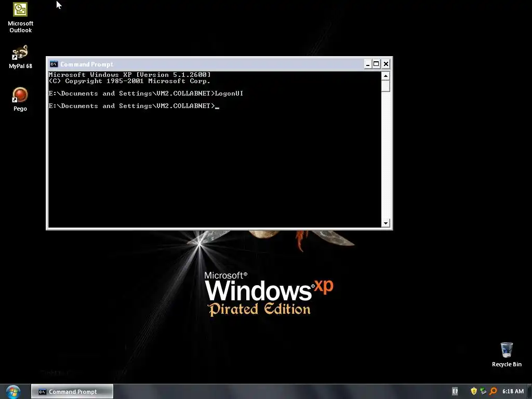Screen dimensions: 532x399
Task: Open the Start menu orb
Action: (x=13, y=392)
